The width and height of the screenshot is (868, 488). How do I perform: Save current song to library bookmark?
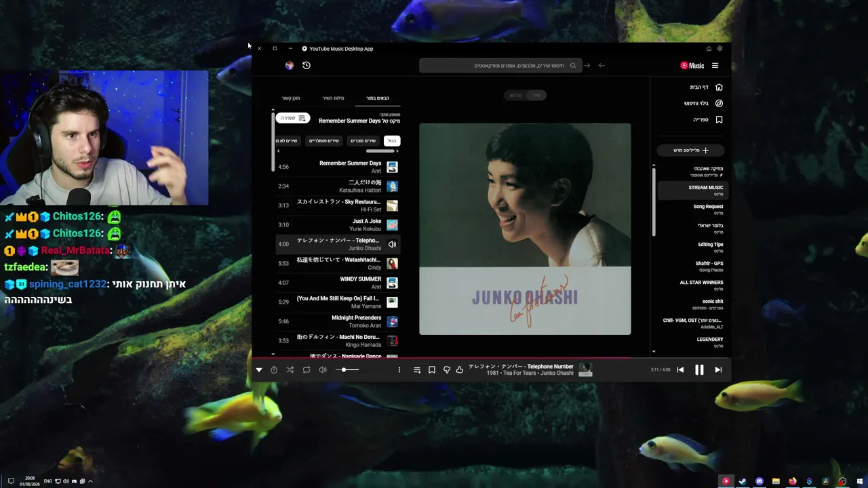coord(432,370)
